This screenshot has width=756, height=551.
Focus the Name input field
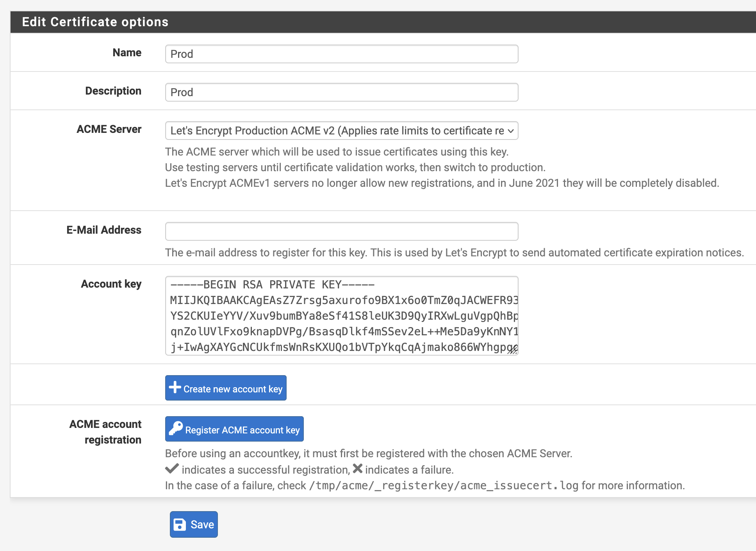341,54
